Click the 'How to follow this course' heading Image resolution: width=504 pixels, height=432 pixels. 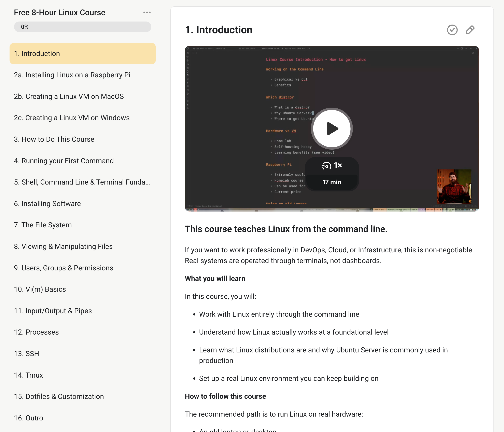tap(225, 396)
